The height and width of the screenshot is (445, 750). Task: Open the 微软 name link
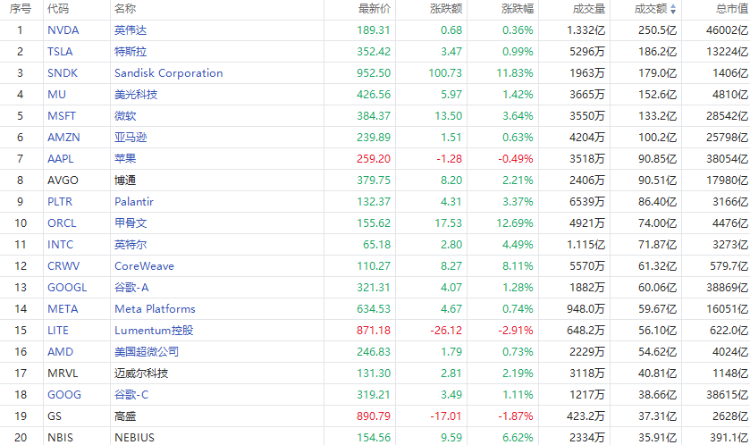click(x=125, y=116)
